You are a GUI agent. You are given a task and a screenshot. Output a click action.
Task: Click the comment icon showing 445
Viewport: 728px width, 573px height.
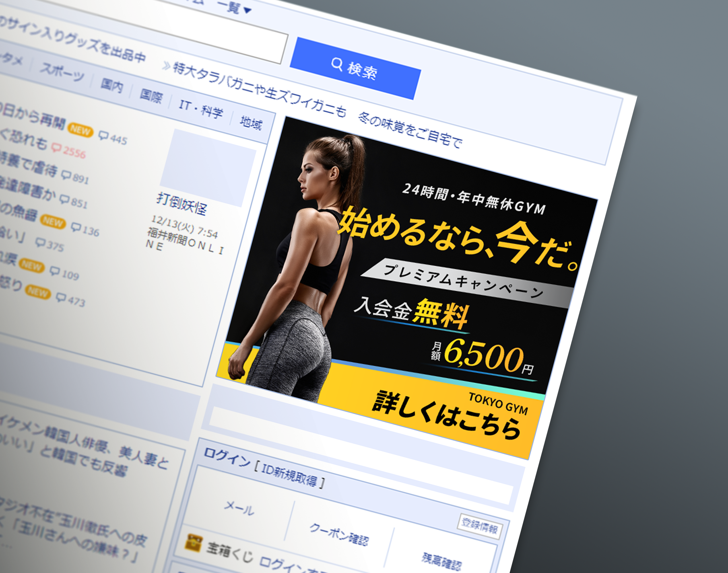(x=104, y=136)
